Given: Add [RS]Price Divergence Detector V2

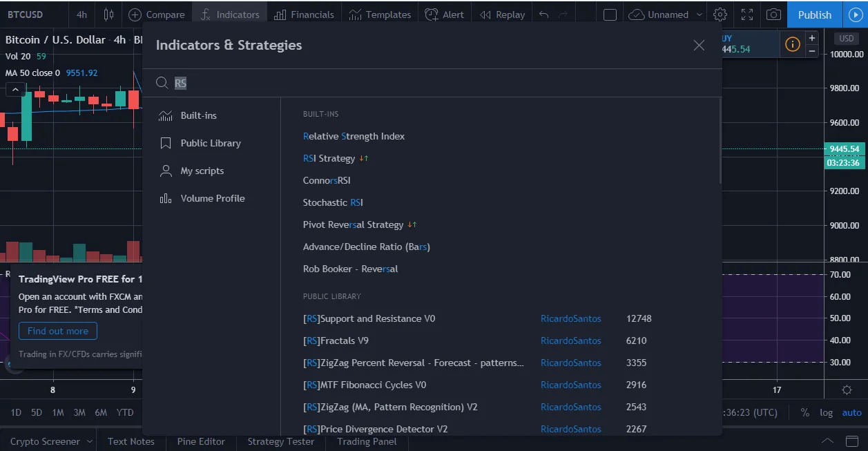Looking at the screenshot, I should [375, 429].
